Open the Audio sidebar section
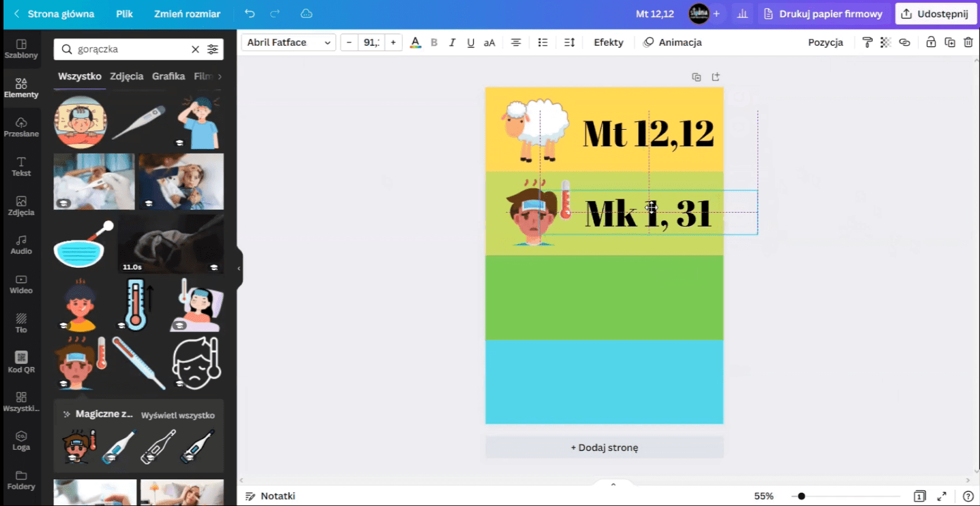 tap(21, 245)
